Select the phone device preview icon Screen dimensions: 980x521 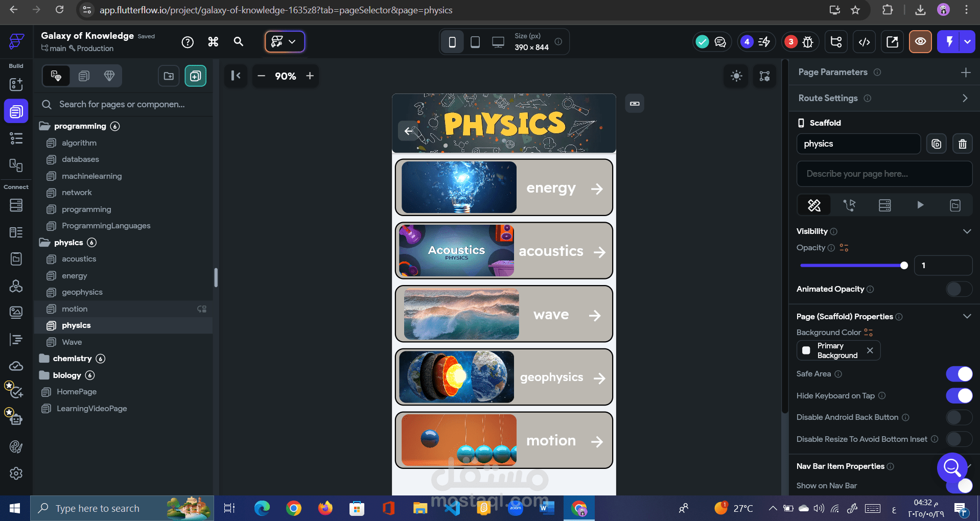tap(452, 42)
